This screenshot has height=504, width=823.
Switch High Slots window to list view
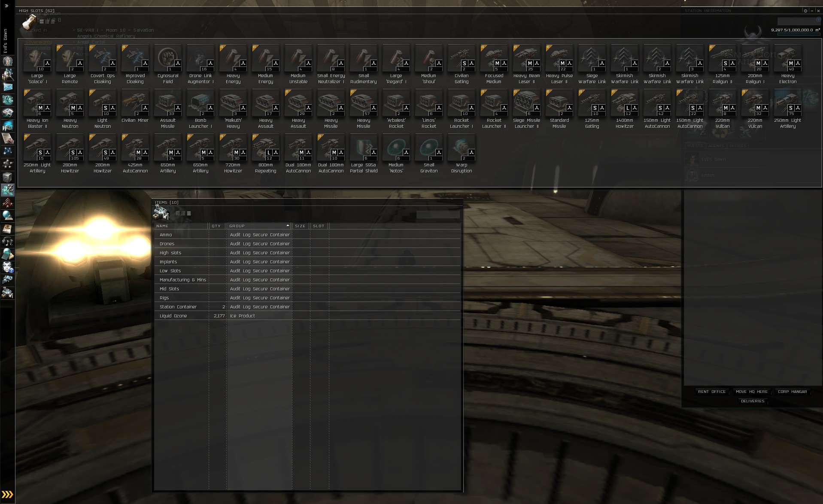click(53, 21)
